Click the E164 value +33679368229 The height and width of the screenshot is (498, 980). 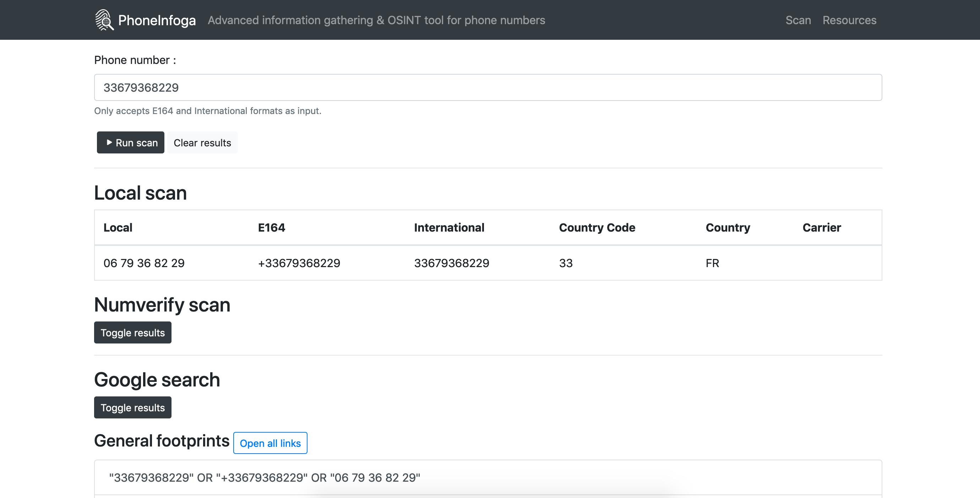(x=299, y=263)
